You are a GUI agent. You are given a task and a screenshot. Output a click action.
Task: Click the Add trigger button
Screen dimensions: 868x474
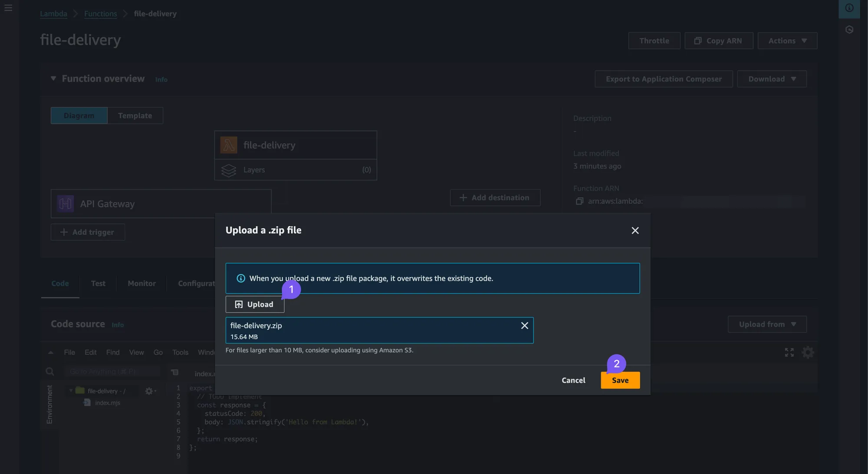click(x=88, y=232)
